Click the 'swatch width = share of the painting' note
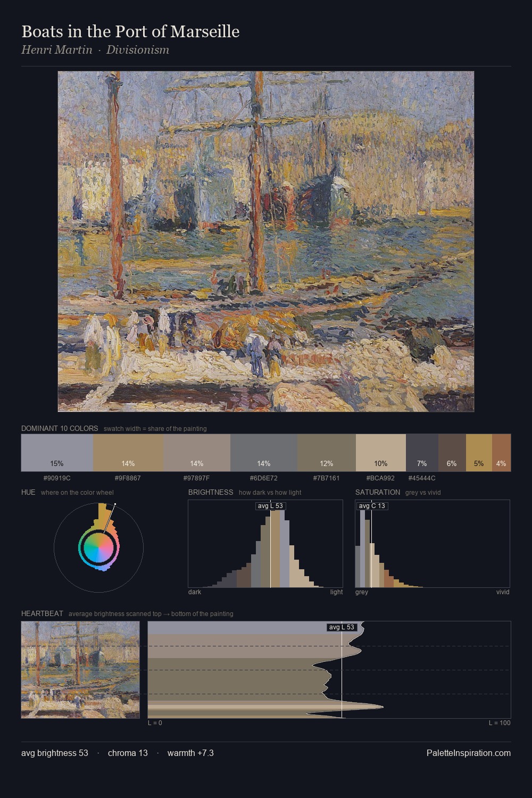 point(155,429)
